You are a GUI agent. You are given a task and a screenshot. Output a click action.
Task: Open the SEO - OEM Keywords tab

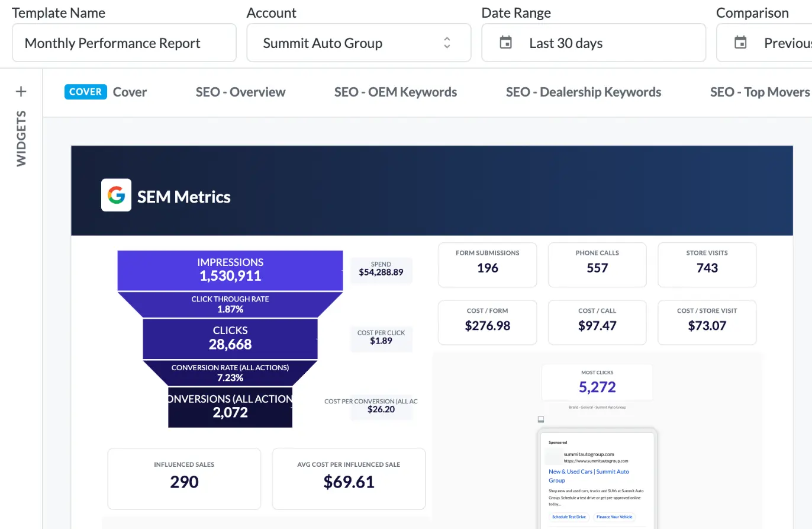click(395, 92)
